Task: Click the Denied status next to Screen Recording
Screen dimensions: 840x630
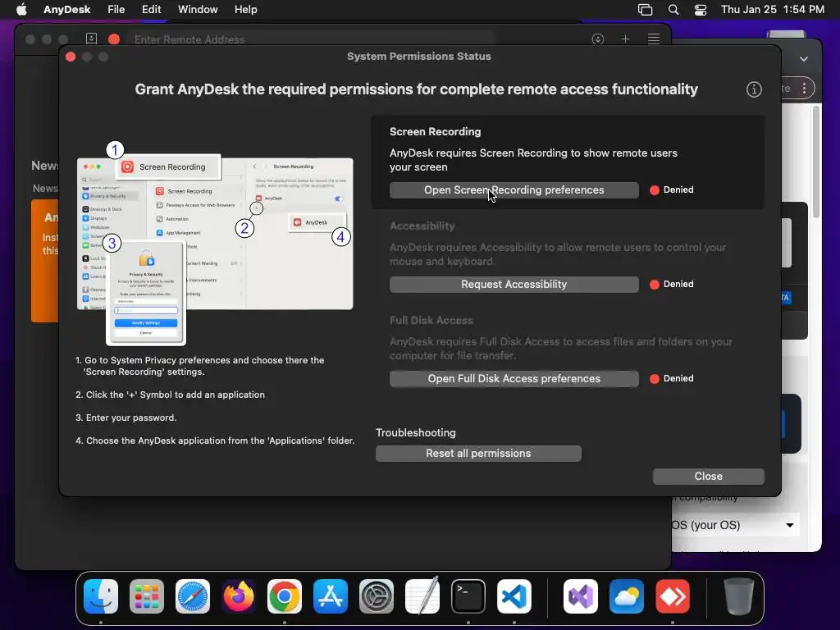Action: [672, 189]
